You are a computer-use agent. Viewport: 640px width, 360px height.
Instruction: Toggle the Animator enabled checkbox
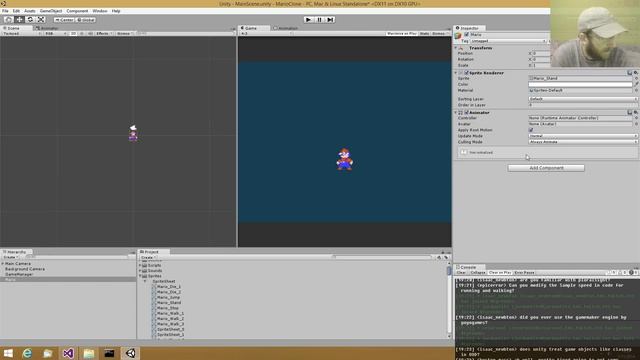[x=467, y=113]
